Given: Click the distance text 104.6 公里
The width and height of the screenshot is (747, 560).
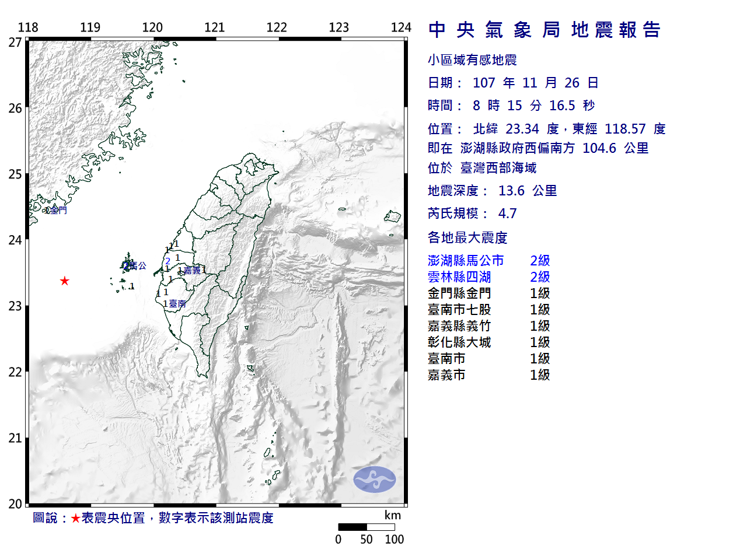Looking at the screenshot, I should [615, 148].
